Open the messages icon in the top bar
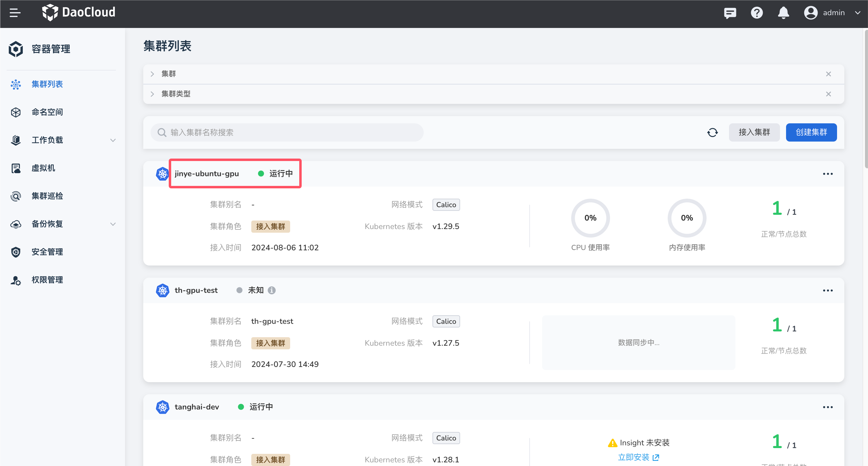The width and height of the screenshot is (868, 466). point(730,13)
